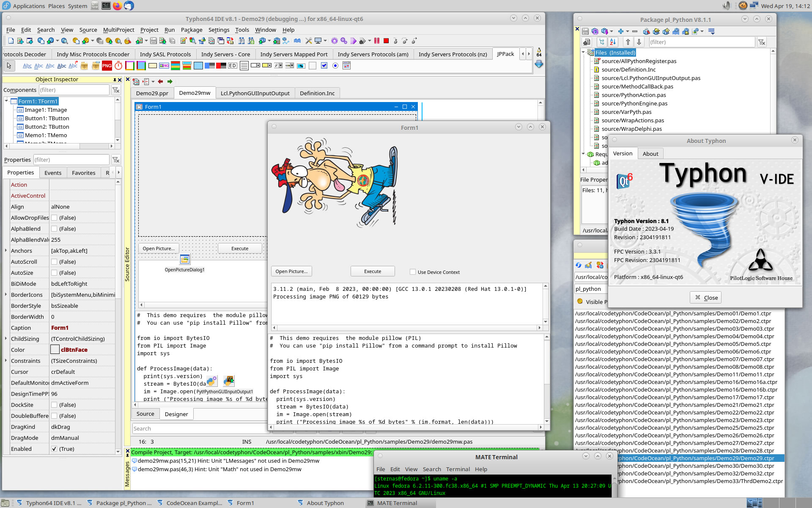Click the purple Run program arrow icon

[354, 41]
